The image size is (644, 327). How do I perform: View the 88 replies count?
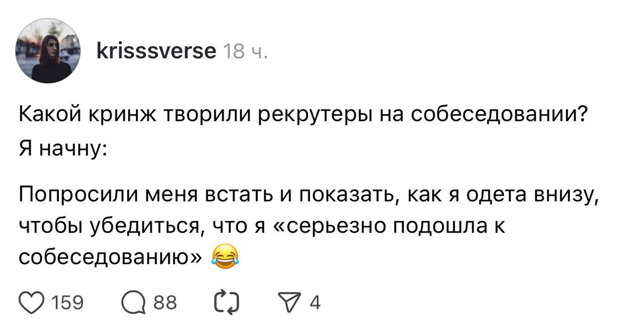[165, 303]
